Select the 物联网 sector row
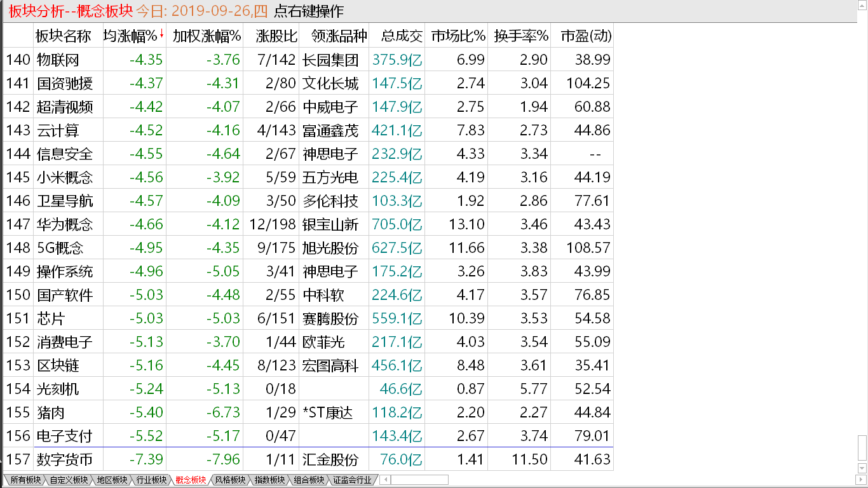The height and width of the screenshot is (488, 868). coord(308,60)
